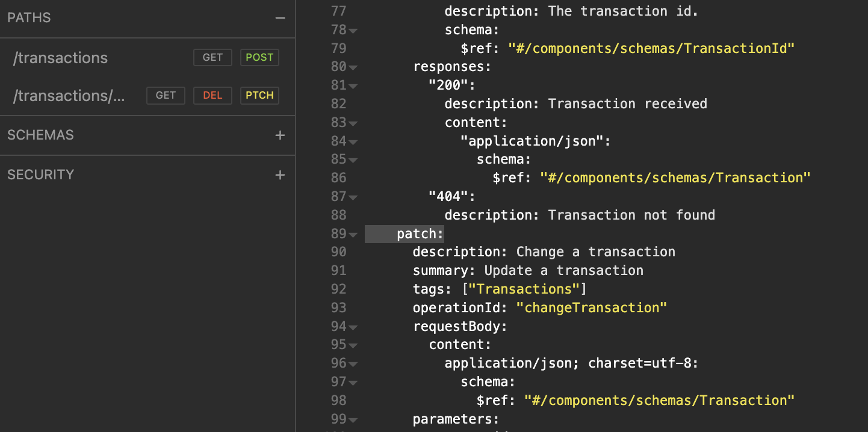This screenshot has width=868, height=432.
Task: Click line number 90 in gutter
Action: pyautogui.click(x=338, y=251)
